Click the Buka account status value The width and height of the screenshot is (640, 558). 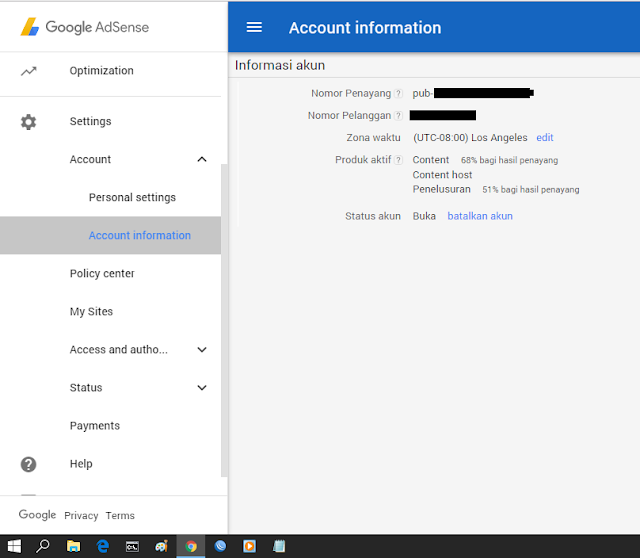[424, 216]
